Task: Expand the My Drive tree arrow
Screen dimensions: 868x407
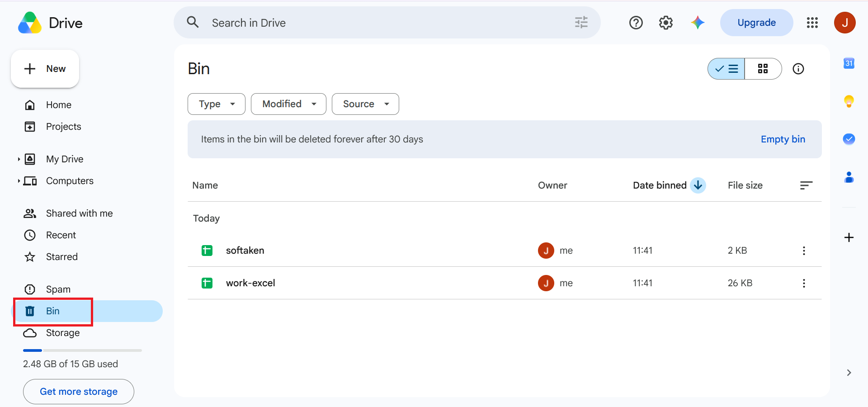Action: 19,159
